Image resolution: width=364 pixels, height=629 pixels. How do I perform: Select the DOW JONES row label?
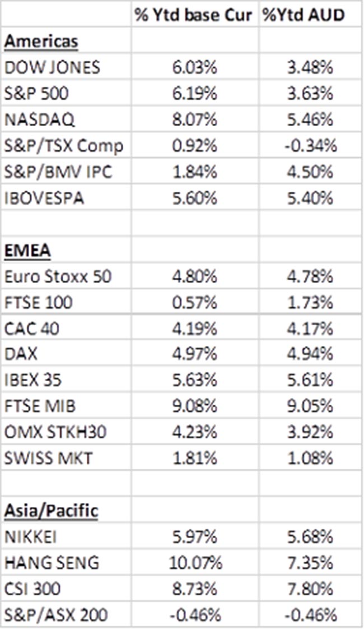(x=52, y=68)
